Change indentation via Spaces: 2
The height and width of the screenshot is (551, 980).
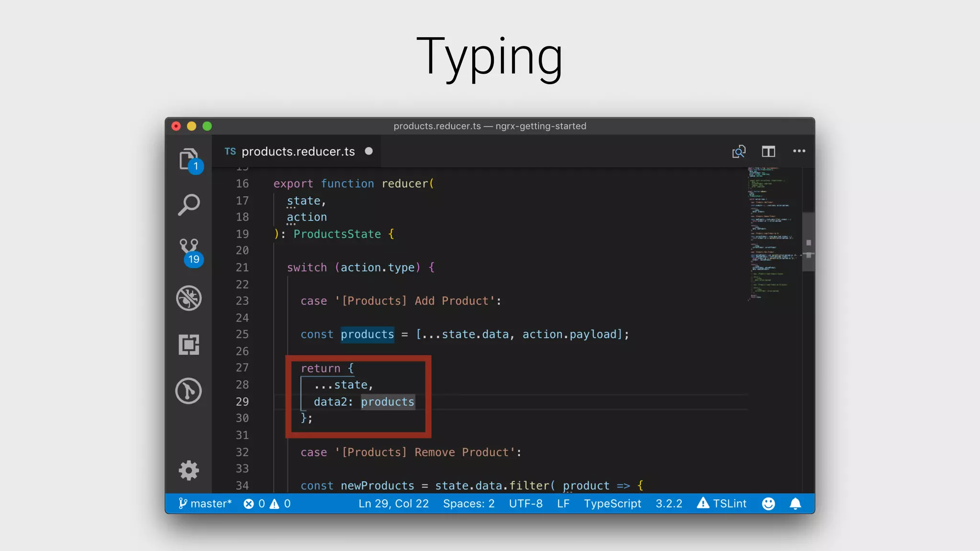click(x=468, y=504)
